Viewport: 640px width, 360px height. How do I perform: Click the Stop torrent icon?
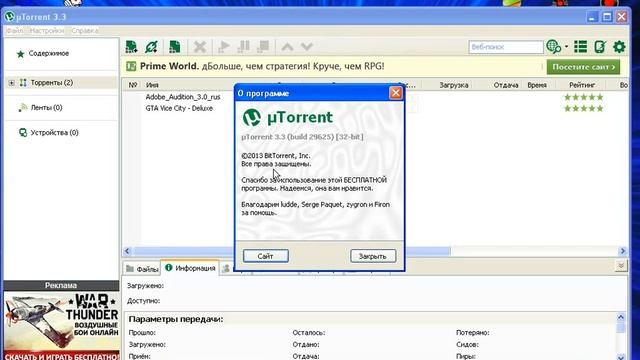pos(264,47)
